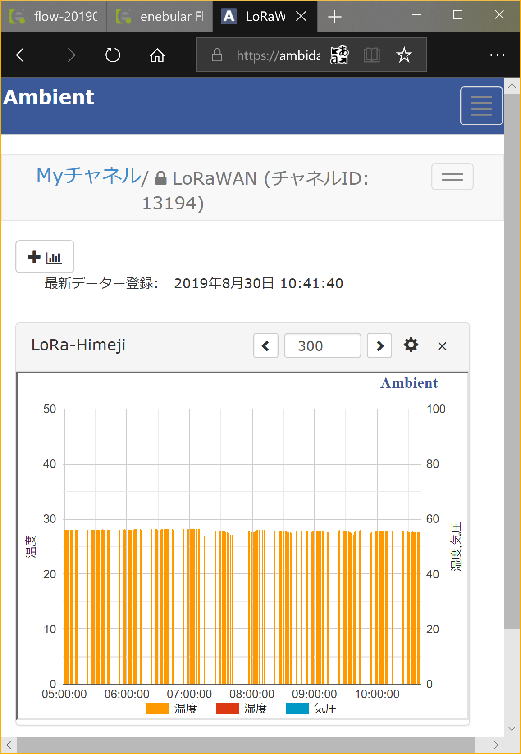Image resolution: width=521 pixels, height=754 pixels.
Task: Select the LoRaWAN Ambient tab
Action: click(265, 17)
